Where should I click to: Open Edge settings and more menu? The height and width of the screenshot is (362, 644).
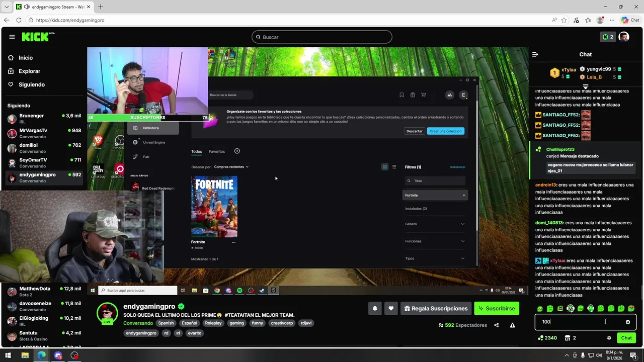(x=611, y=20)
